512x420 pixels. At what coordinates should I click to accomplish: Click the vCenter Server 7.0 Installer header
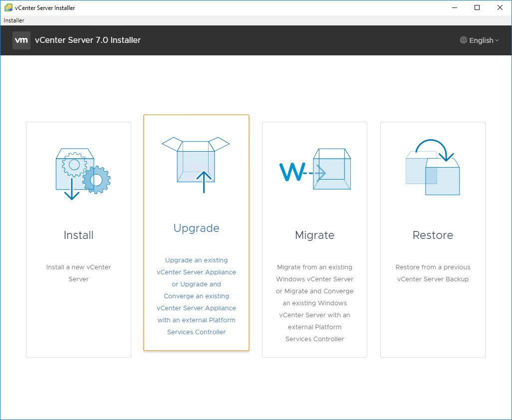[88, 40]
